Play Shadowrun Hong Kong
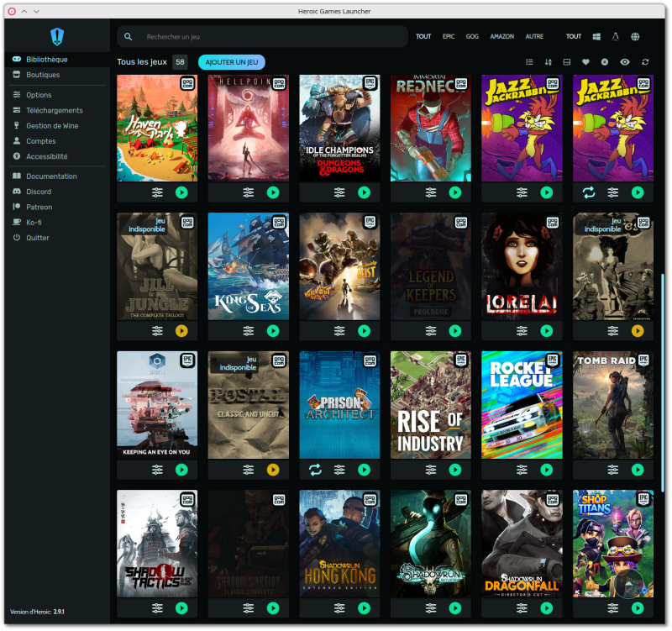The image size is (672, 631). (365, 608)
